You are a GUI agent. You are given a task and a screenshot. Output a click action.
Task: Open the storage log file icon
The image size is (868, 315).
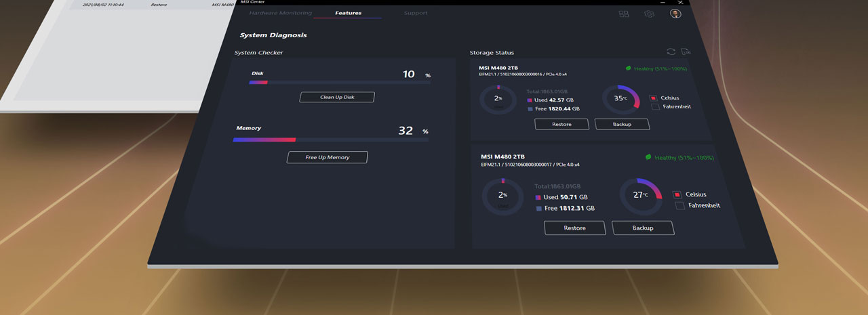click(686, 51)
